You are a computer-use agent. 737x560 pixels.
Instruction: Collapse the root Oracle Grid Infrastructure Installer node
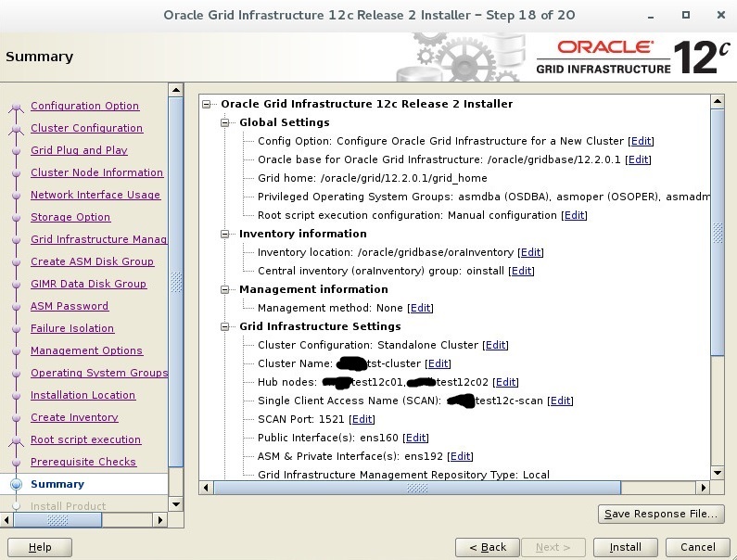coord(207,104)
